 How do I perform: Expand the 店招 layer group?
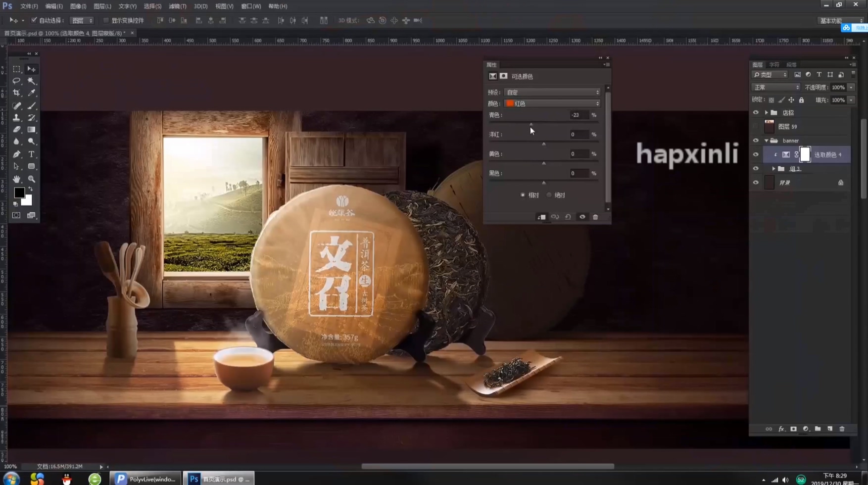point(766,113)
